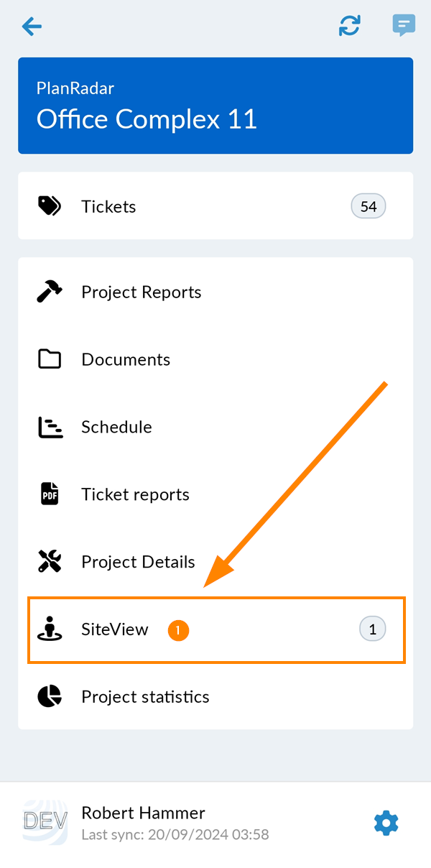The image size is (431, 868).
Task: Click the Project Reports hammer icon
Action: coord(50,292)
